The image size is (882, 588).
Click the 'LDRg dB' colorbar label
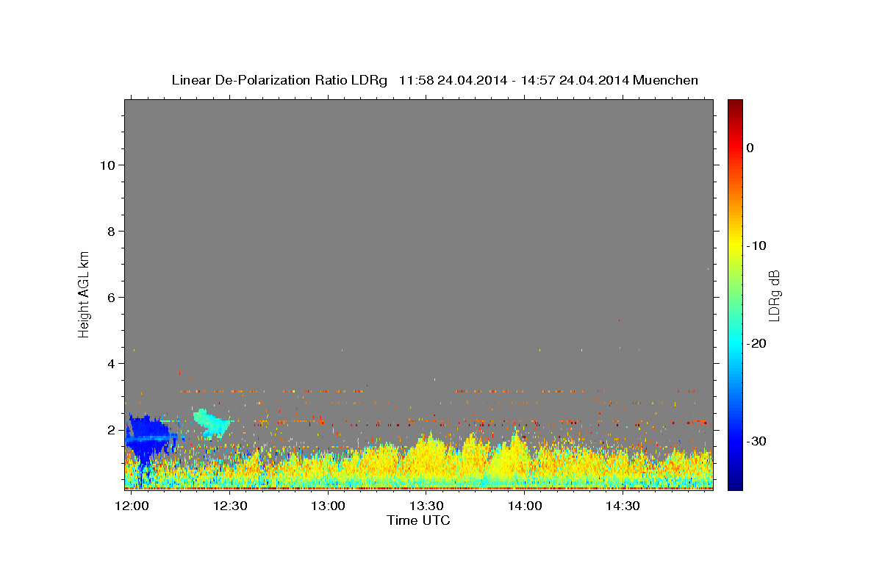[x=774, y=295]
